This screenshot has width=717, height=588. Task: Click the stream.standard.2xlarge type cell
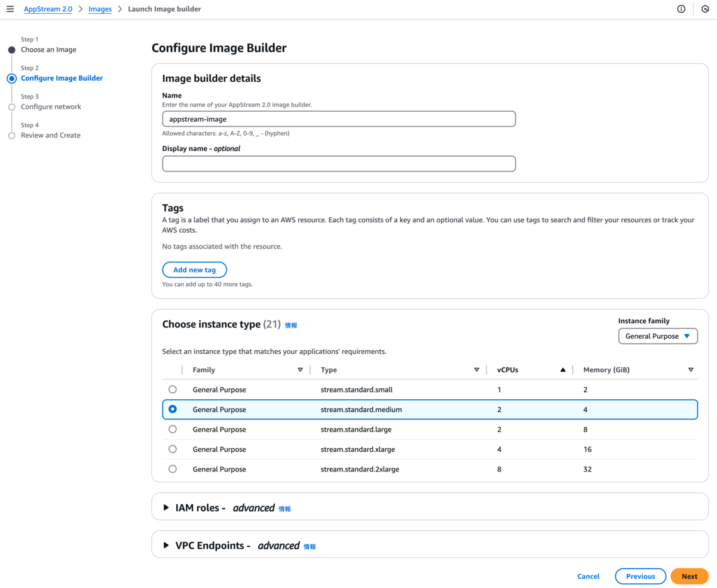(360, 469)
